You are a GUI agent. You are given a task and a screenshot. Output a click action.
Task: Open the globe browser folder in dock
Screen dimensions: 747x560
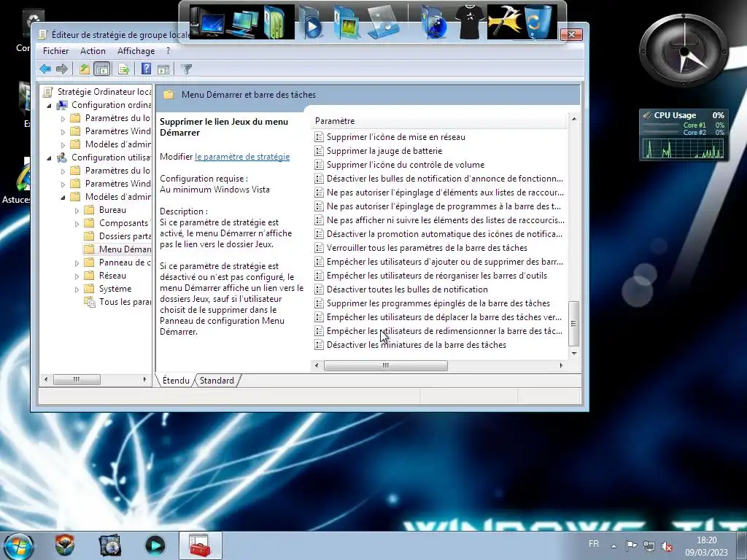[x=434, y=24]
